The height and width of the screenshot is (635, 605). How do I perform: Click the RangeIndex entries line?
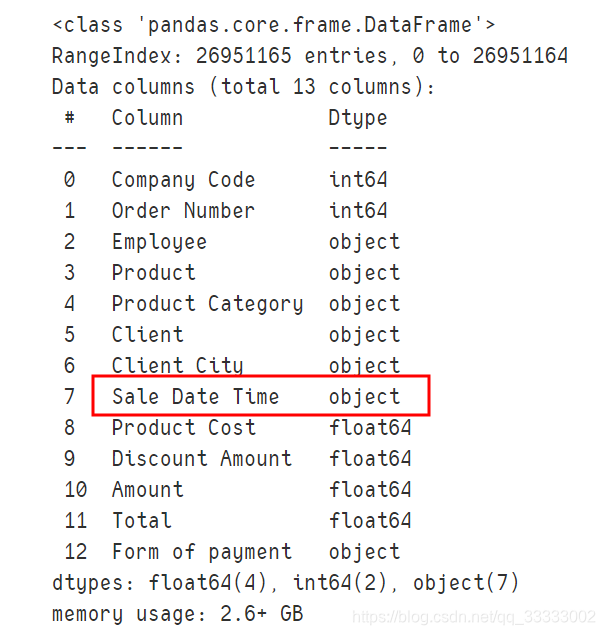click(310, 56)
